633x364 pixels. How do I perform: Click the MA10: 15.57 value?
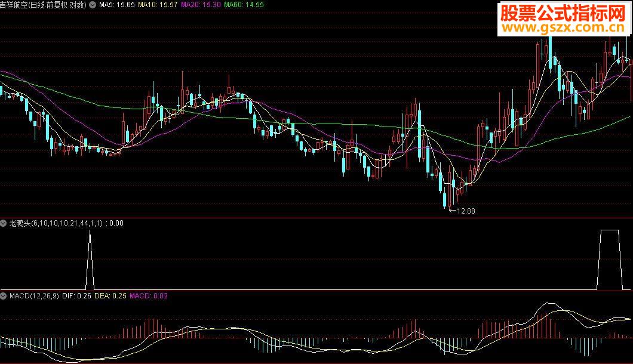click(x=158, y=5)
